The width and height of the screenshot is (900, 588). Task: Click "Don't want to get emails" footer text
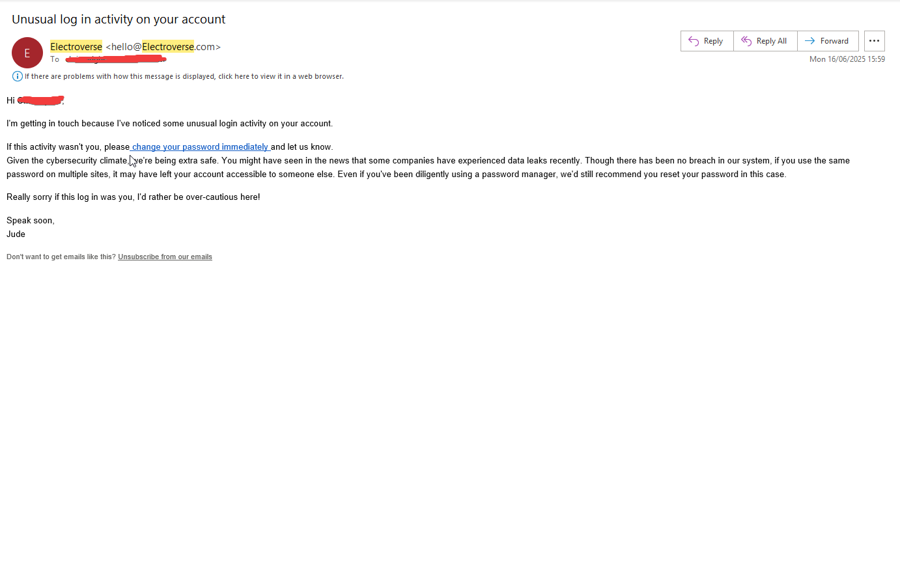pos(61,257)
